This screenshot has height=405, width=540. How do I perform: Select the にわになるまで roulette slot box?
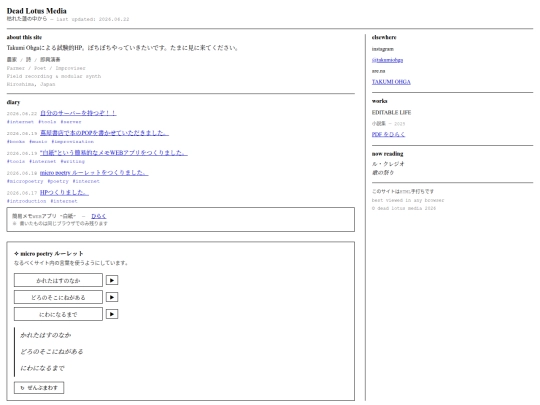click(x=58, y=314)
